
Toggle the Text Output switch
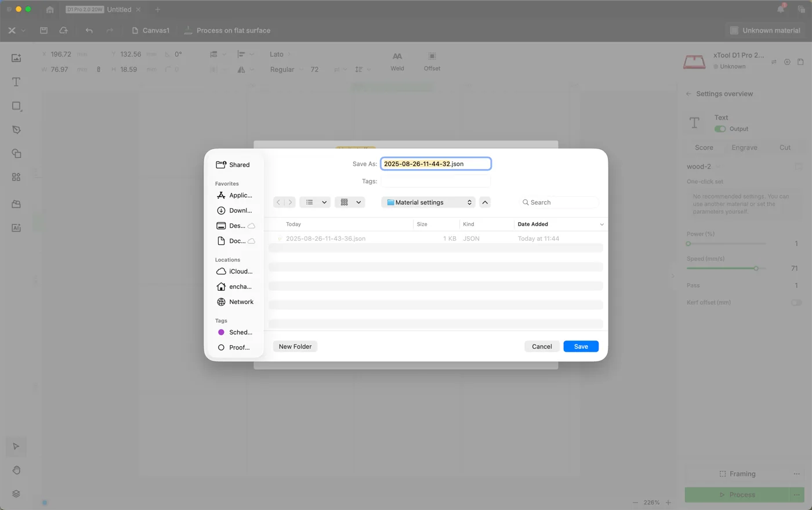pos(720,129)
